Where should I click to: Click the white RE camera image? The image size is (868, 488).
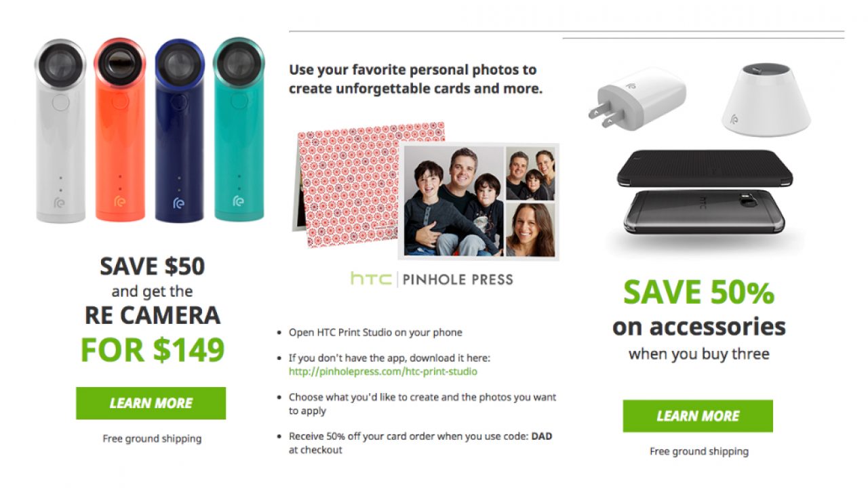60,132
